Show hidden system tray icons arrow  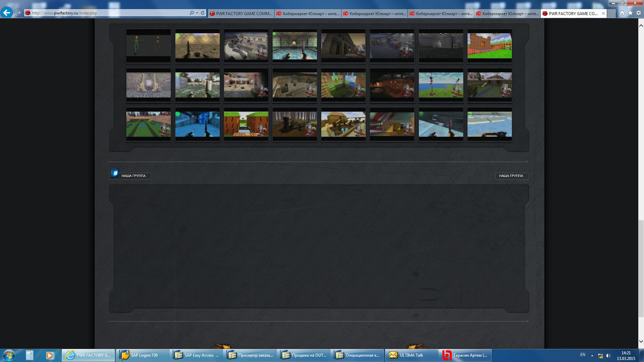click(x=592, y=355)
